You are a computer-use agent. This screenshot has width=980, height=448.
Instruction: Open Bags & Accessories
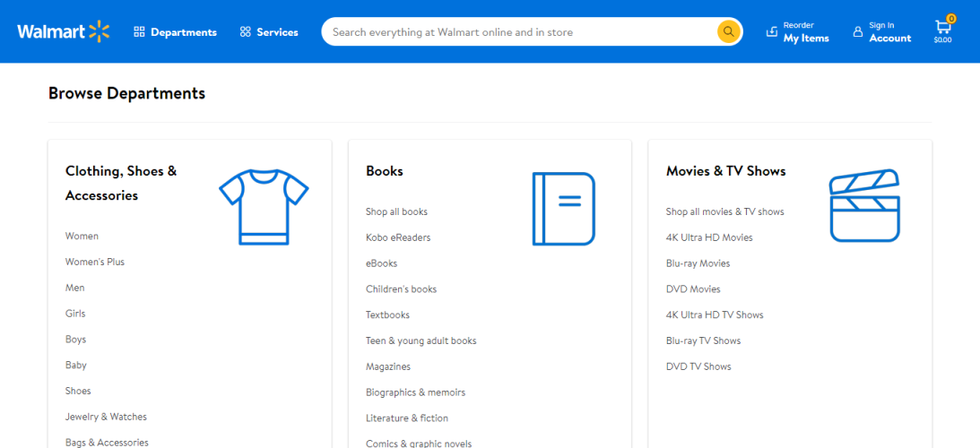click(x=107, y=443)
